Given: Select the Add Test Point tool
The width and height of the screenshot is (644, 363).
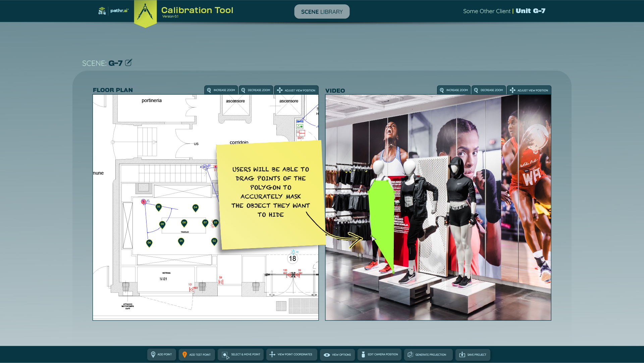Looking at the screenshot, I should click(x=197, y=355).
